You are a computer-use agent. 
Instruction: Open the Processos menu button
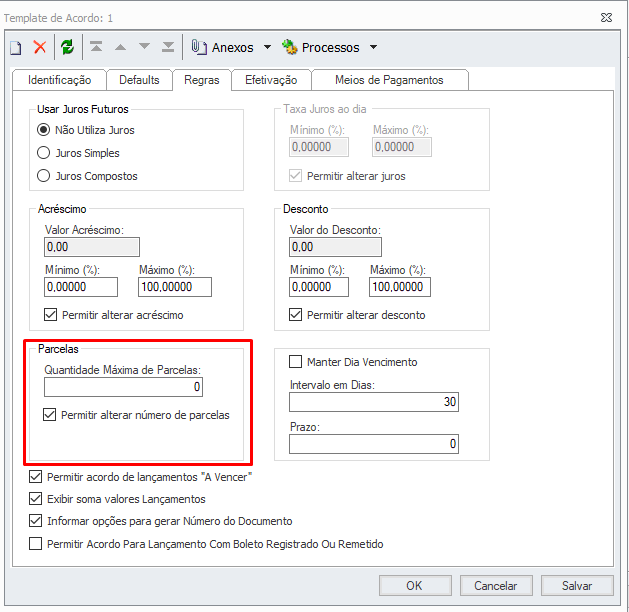[x=330, y=47]
